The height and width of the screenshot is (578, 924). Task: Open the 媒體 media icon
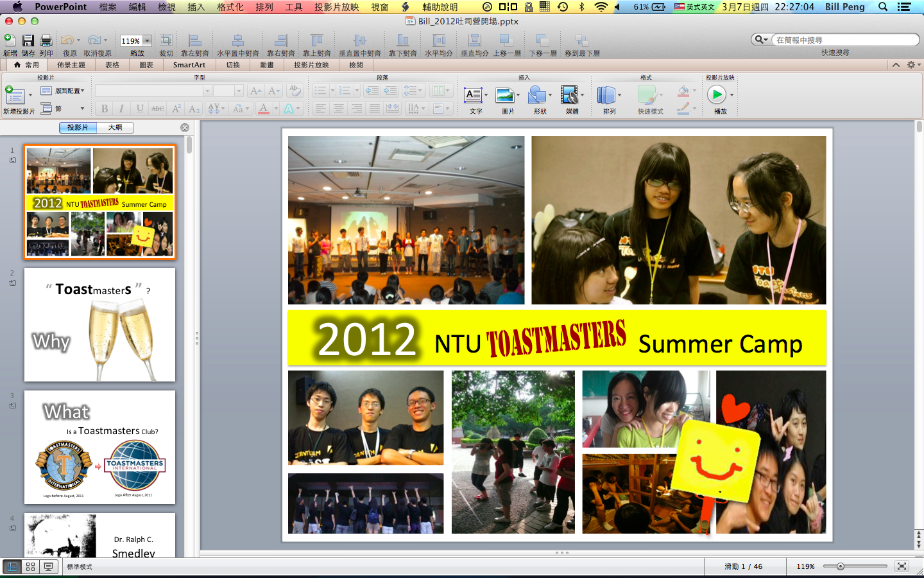pyautogui.click(x=569, y=96)
